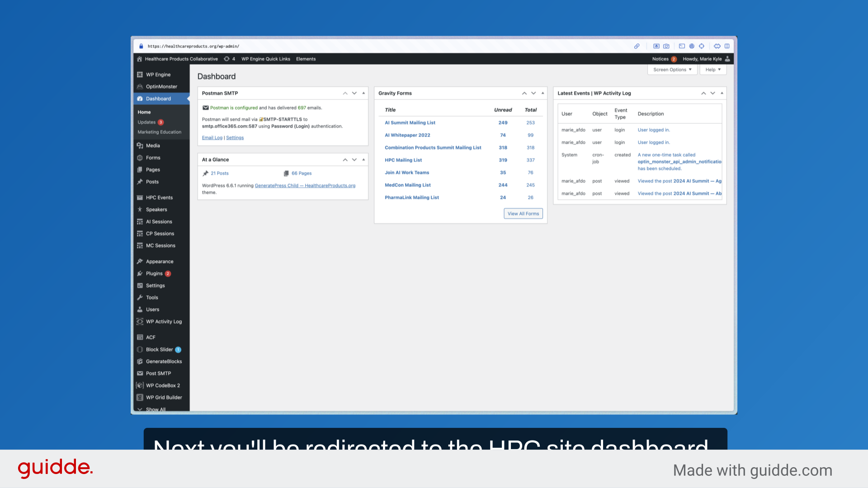Open the Post SMTP sidebar icon

click(x=140, y=373)
